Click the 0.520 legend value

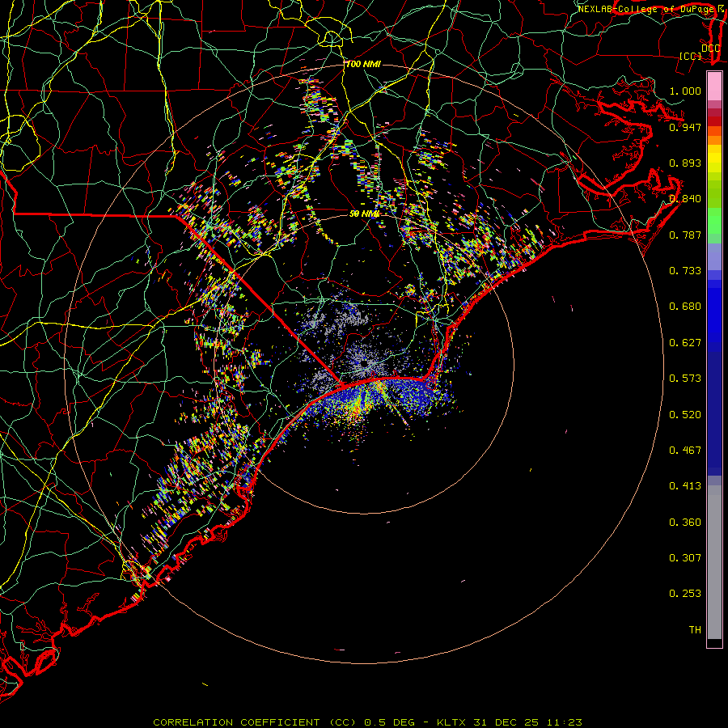[685, 415]
